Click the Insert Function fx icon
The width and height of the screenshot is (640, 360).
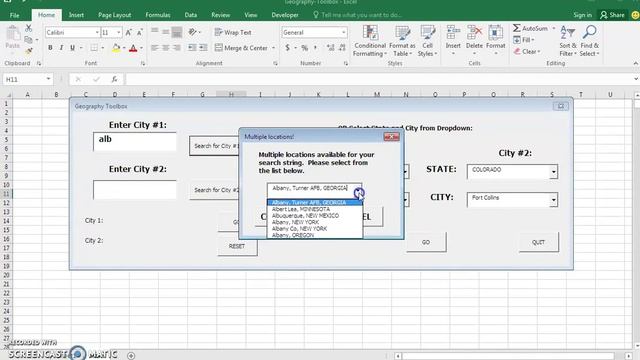coord(114,79)
